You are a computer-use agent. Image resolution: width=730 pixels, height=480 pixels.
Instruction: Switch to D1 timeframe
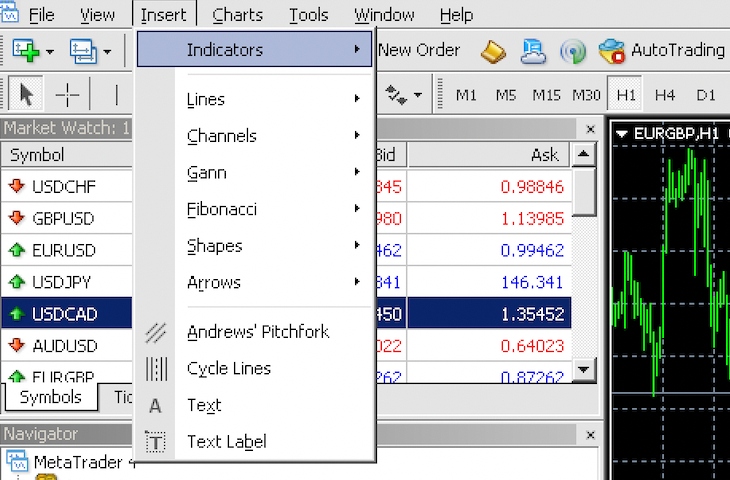(x=706, y=95)
